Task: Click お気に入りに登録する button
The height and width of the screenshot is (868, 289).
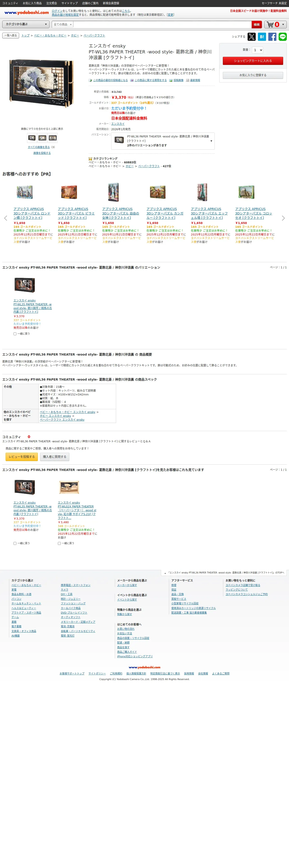Action: coord(253,75)
